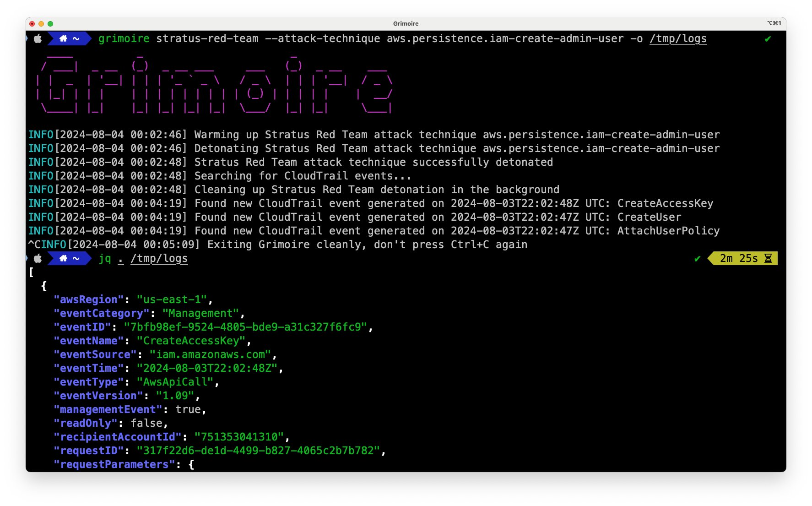Screen dimensions: 812x506
Task: Close the Grimoire terminal window
Action: click(x=32, y=23)
